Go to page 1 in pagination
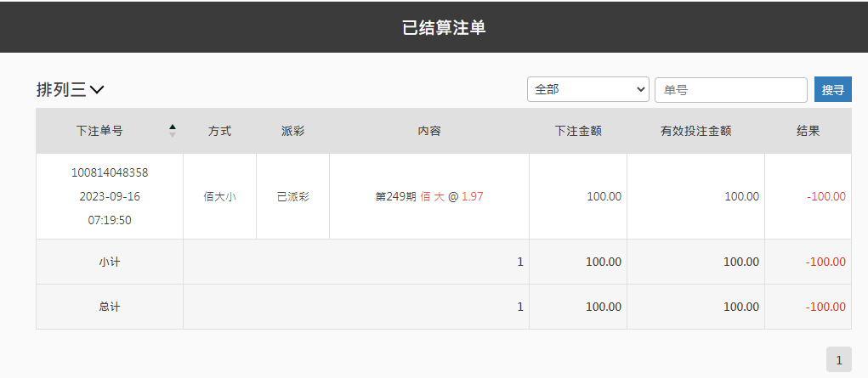Image resolution: width=868 pixels, height=378 pixels. [x=838, y=360]
